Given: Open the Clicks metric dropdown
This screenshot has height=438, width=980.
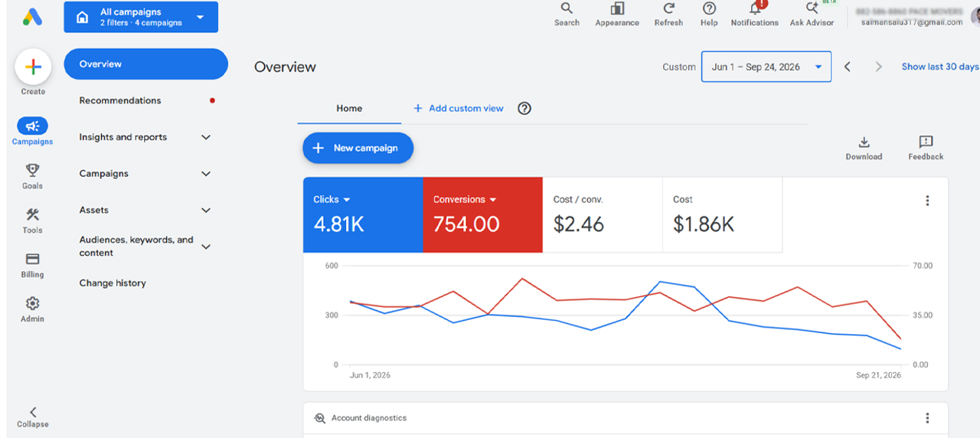Looking at the screenshot, I should pyautogui.click(x=332, y=199).
